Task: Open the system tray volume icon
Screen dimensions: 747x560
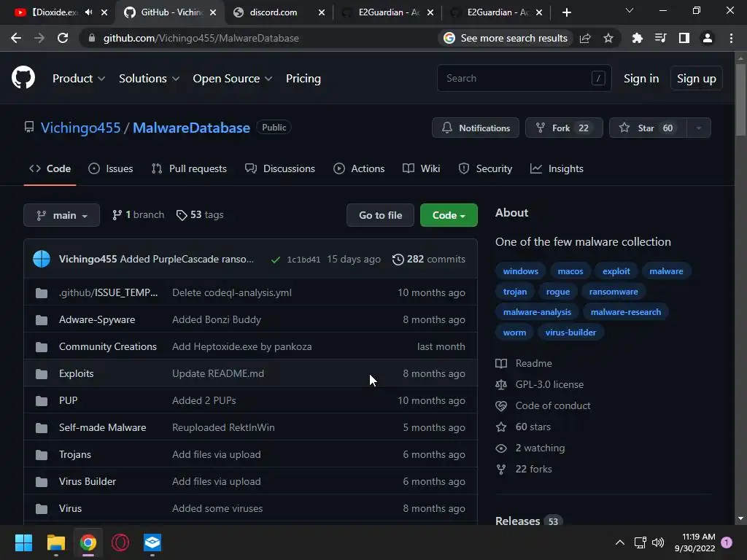Action: click(658, 542)
